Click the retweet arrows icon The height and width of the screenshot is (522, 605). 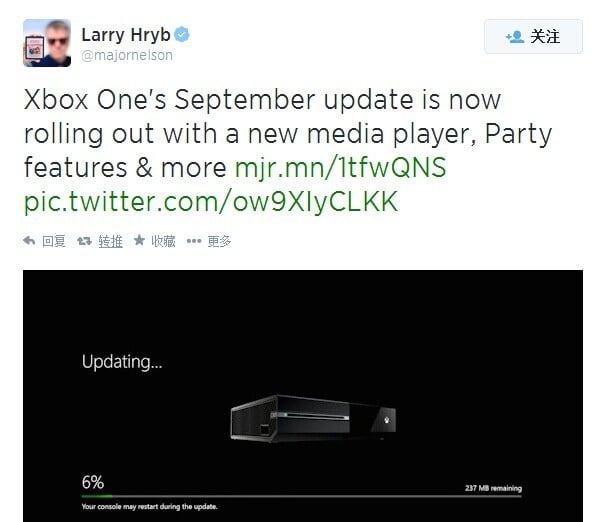(x=84, y=241)
